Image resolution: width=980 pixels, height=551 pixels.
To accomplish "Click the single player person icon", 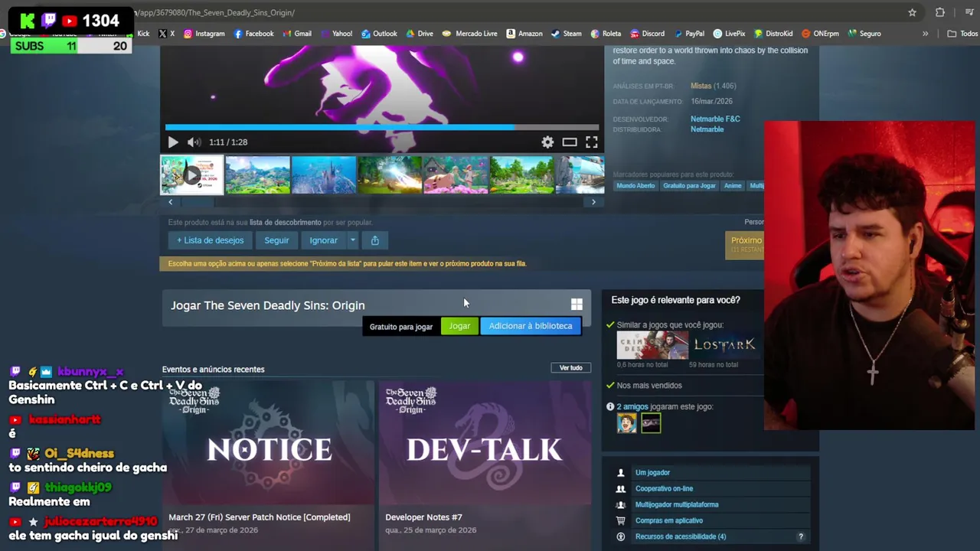I will coord(621,473).
